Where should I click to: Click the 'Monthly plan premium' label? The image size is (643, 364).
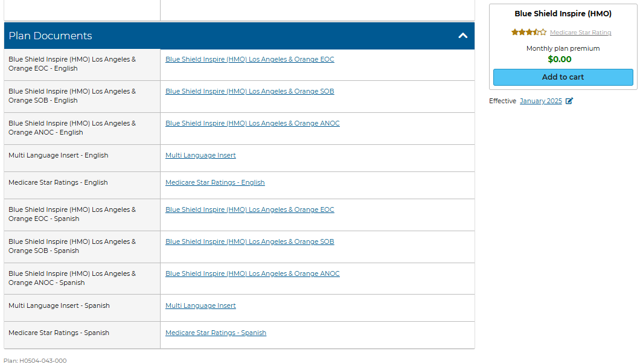pos(563,48)
